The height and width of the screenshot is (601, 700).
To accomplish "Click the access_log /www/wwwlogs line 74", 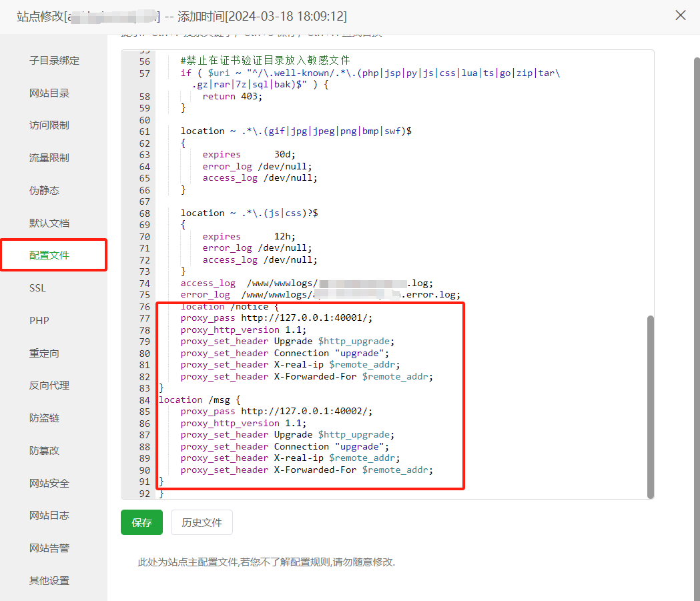I will (x=307, y=283).
